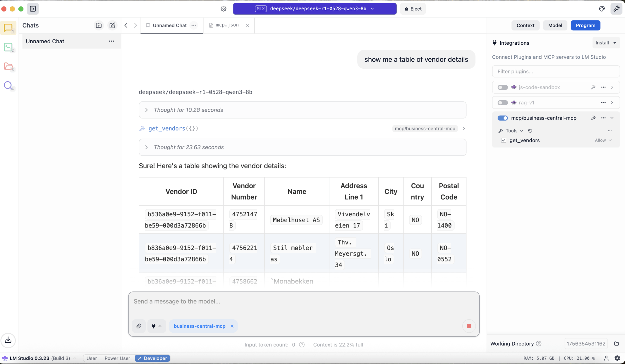Open the My Models folder sidebar icon
This screenshot has width=625, height=364.
point(8,66)
